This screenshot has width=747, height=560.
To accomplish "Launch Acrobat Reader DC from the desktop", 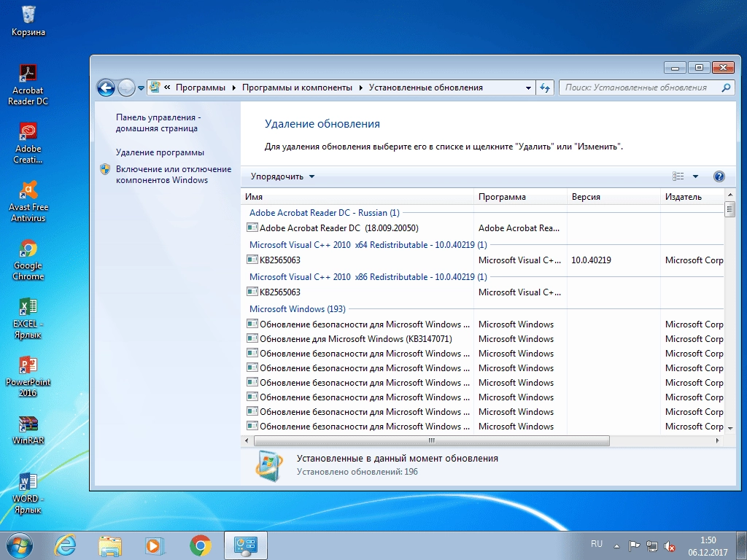I will tap(28, 85).
